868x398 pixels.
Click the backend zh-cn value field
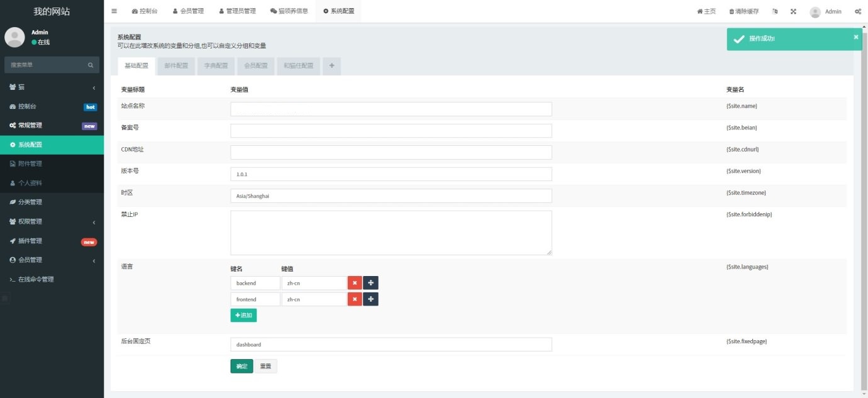[314, 283]
